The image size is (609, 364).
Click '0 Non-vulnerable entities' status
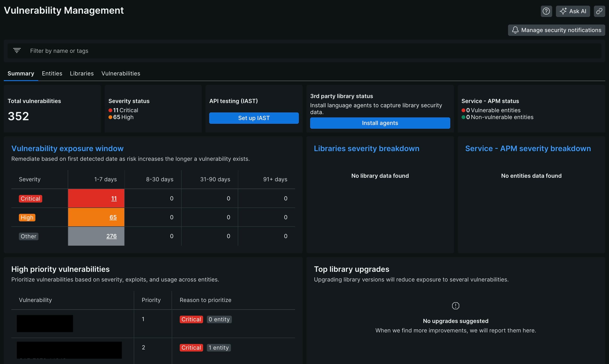(x=497, y=117)
